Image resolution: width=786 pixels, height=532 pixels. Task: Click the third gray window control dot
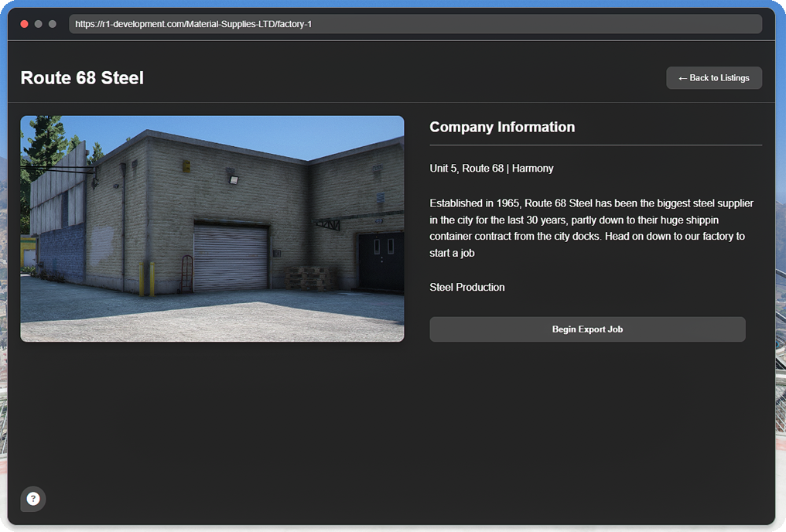[x=52, y=23]
